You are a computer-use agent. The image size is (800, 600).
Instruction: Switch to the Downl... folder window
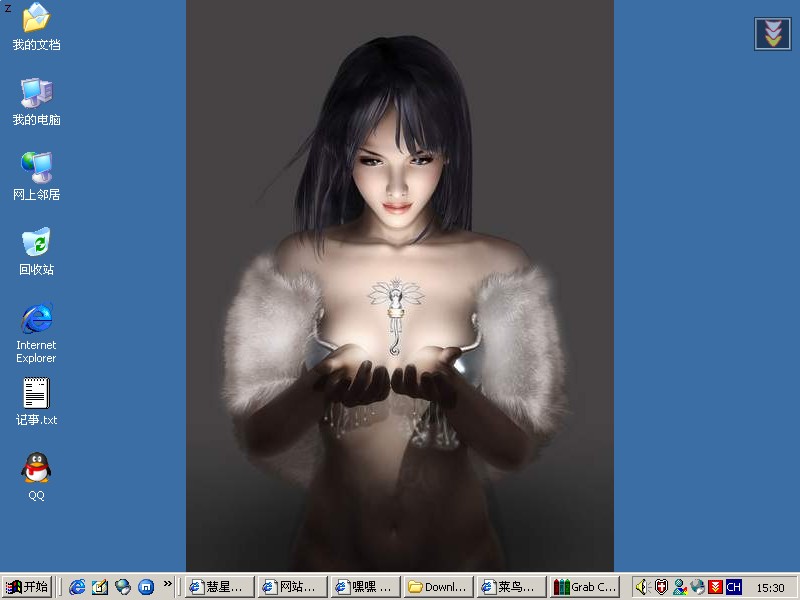point(439,587)
